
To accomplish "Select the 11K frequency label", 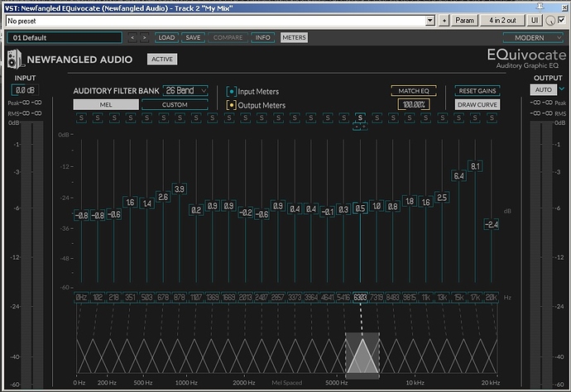I will pyautogui.click(x=425, y=298).
